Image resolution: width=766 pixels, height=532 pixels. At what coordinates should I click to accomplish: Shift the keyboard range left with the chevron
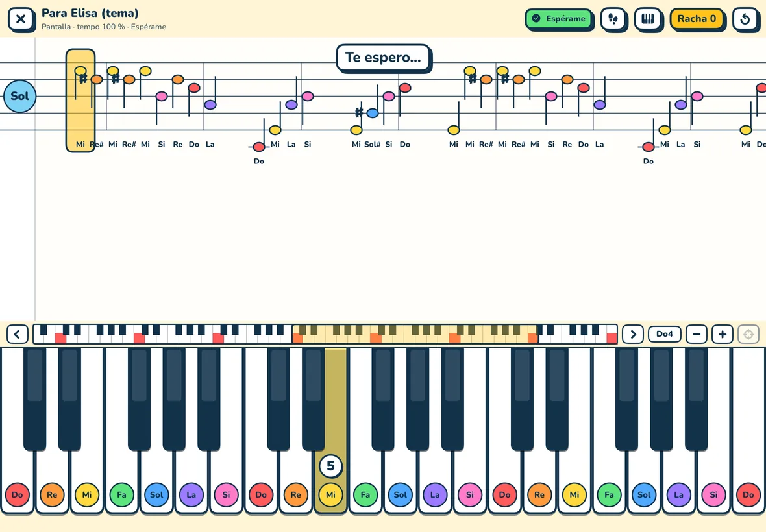[17, 334]
